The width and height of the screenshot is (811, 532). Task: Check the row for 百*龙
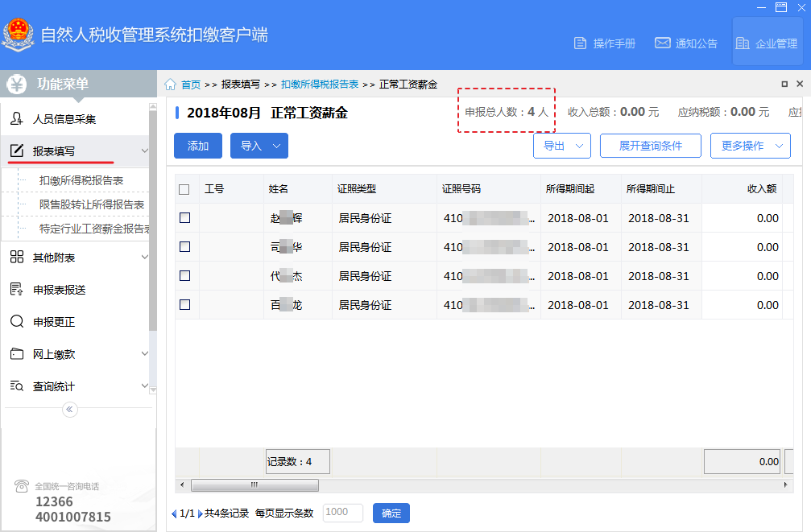(184, 304)
